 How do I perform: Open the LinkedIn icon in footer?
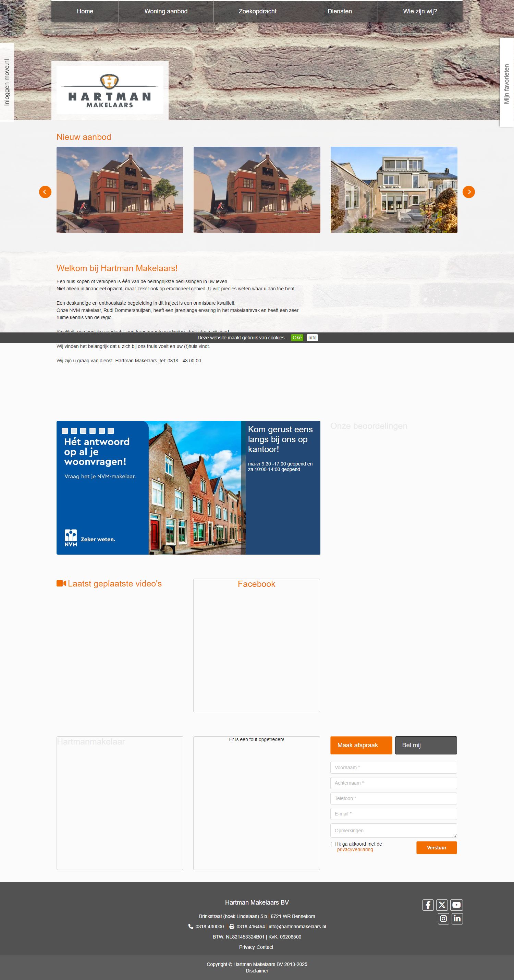[457, 919]
